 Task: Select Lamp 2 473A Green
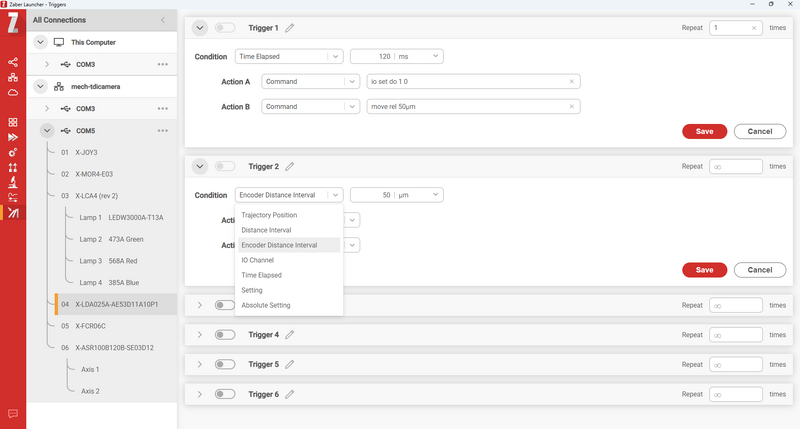click(x=111, y=239)
